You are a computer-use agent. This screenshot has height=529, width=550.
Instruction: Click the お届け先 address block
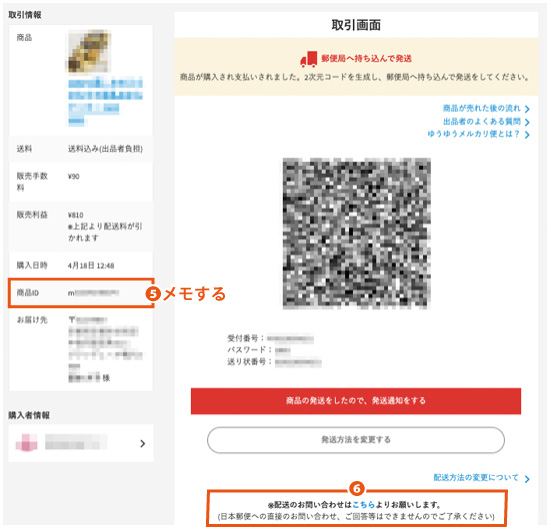tap(106, 349)
